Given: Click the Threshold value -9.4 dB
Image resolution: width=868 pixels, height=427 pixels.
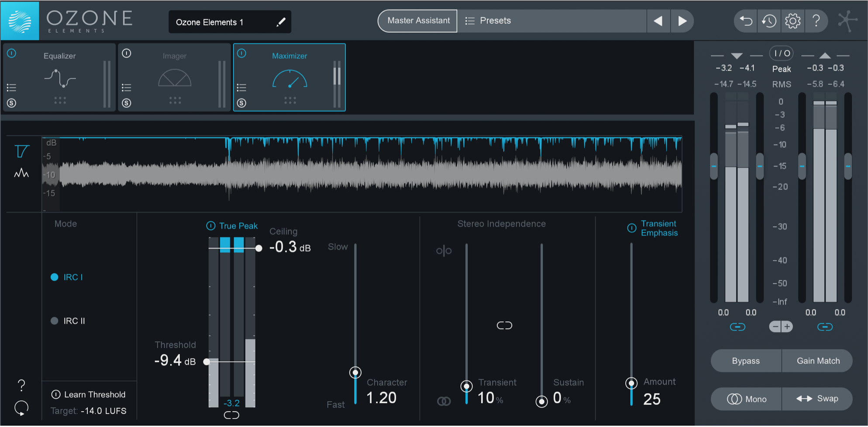Looking at the screenshot, I should 175,361.
